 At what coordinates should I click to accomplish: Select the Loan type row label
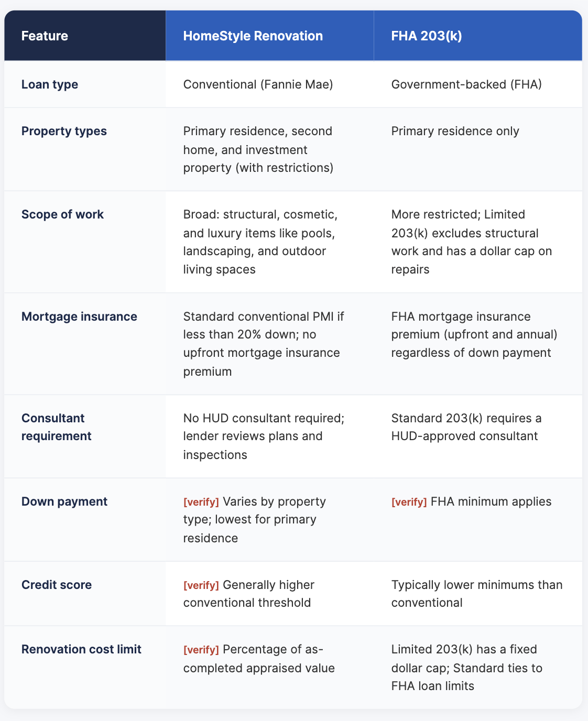50,84
